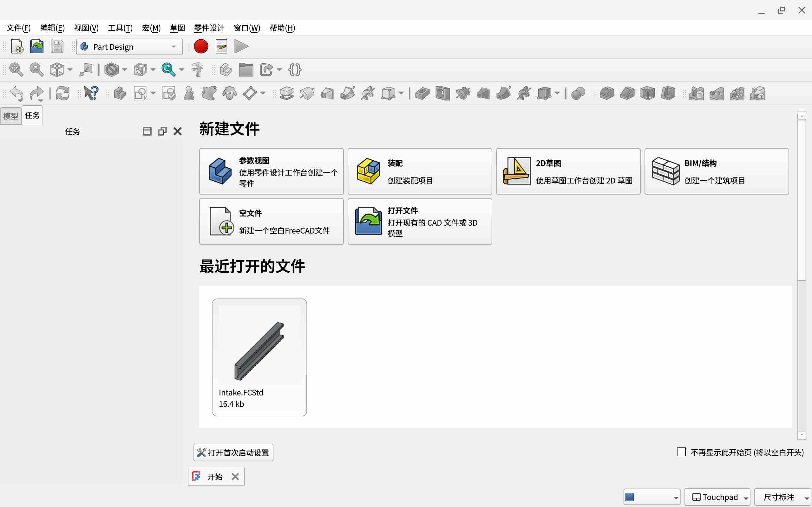Screen dimensions: 812x507
Task: Open the 尺寸标注 dimension dropdown
Action: click(x=783, y=497)
